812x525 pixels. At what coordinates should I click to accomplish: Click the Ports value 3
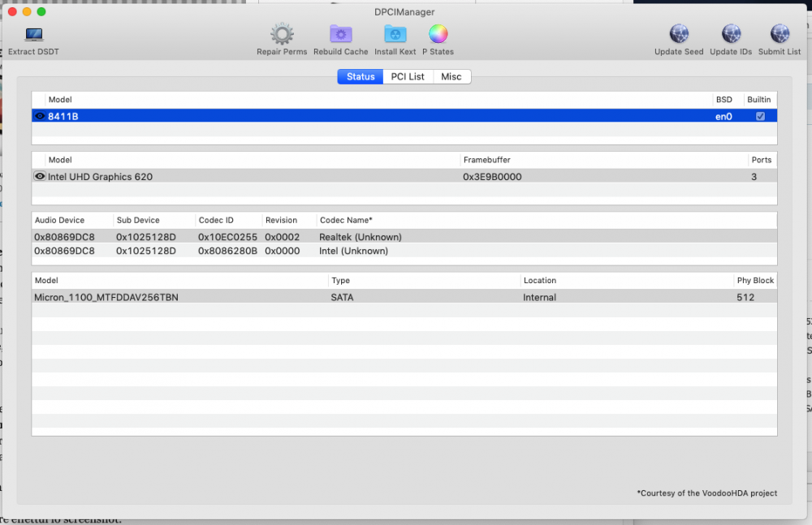click(x=754, y=177)
